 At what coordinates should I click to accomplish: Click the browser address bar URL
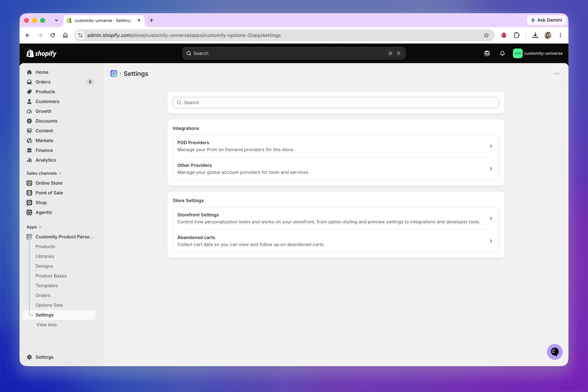(184, 35)
